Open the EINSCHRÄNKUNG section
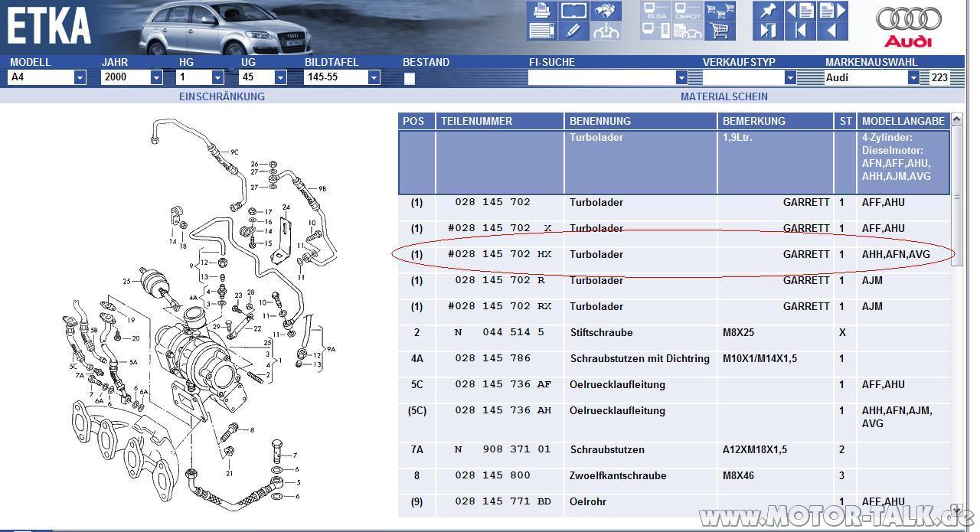Screen dimensions: 980x532 222,96
